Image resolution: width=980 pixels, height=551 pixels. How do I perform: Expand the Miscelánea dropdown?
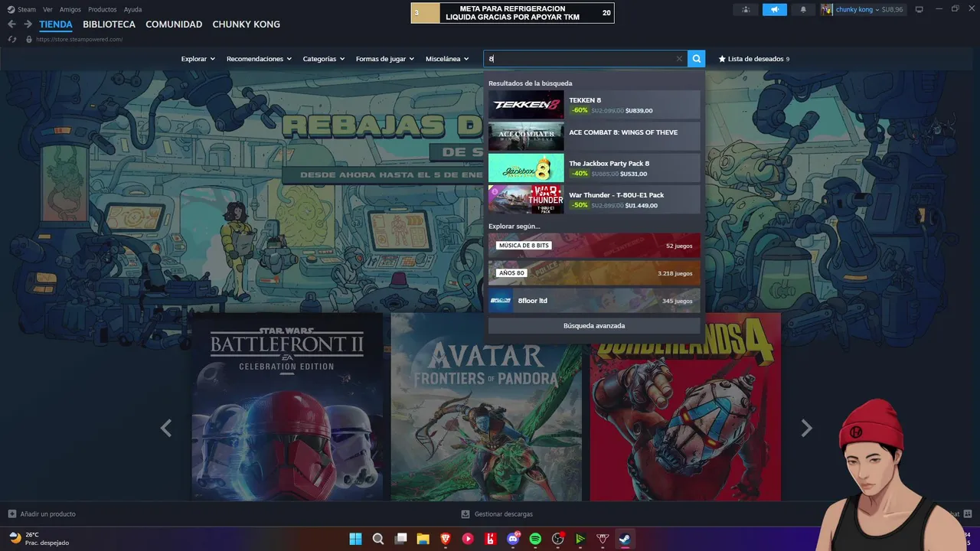[x=447, y=59]
